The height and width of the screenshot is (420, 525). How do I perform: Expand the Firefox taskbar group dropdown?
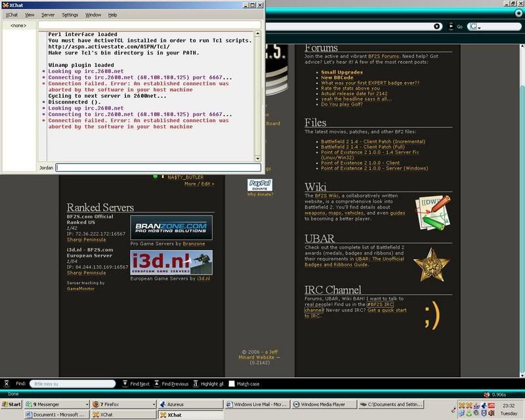tap(154, 405)
